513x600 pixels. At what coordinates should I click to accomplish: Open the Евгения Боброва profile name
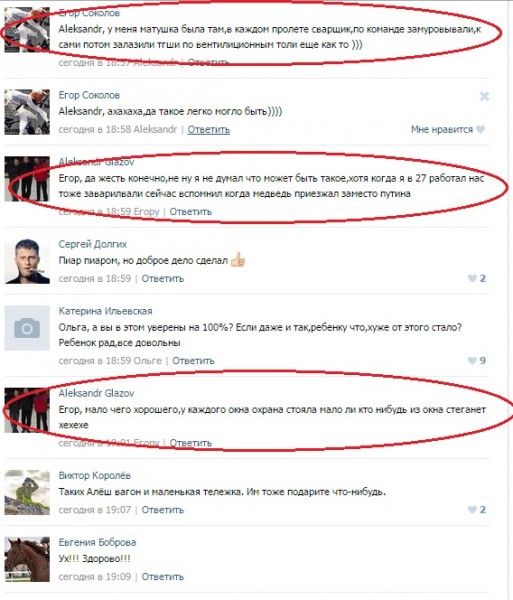coord(97,542)
